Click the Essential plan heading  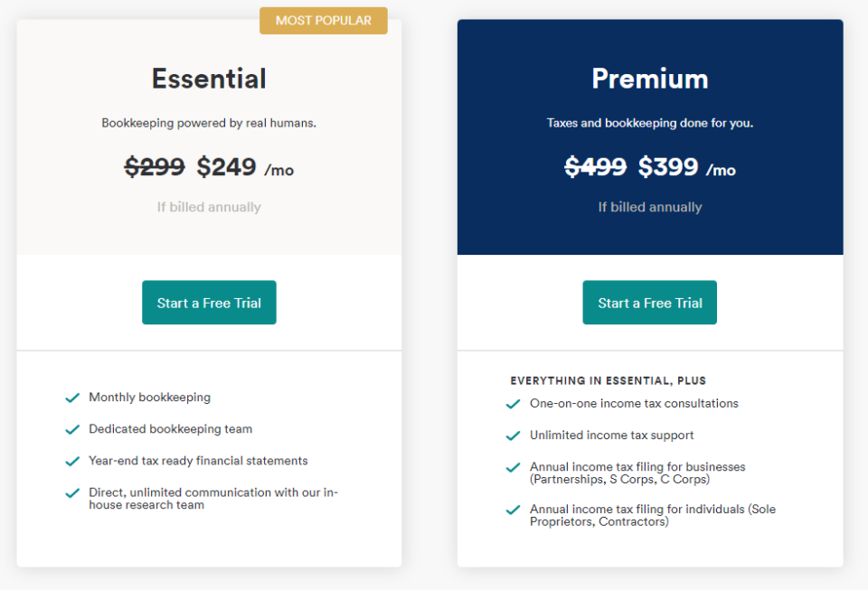pyautogui.click(x=209, y=80)
